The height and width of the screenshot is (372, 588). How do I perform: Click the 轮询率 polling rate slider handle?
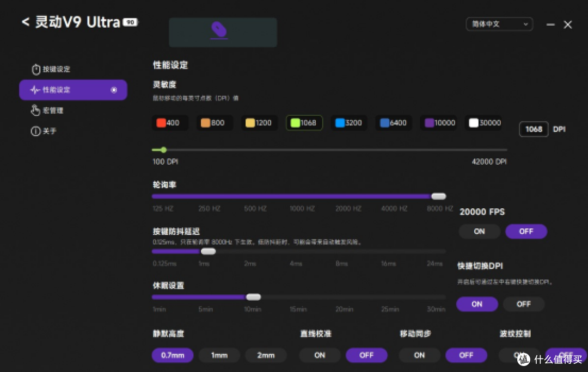click(x=438, y=196)
